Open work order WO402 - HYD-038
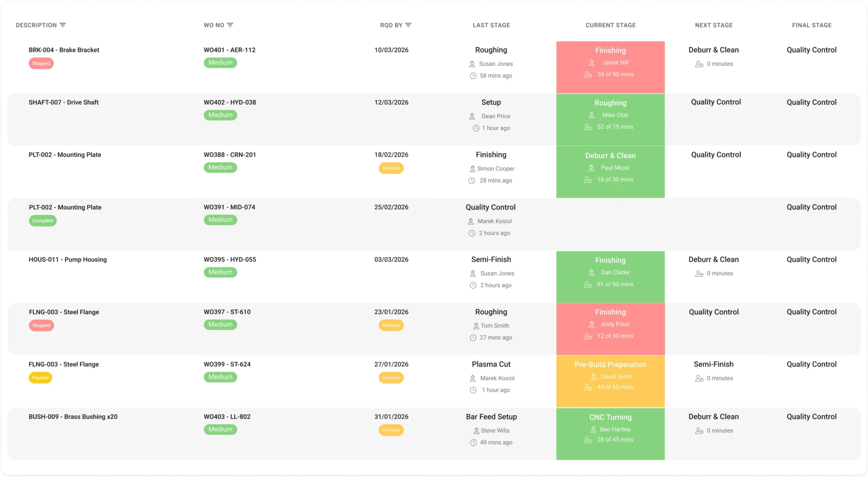868x477 pixels. point(230,102)
